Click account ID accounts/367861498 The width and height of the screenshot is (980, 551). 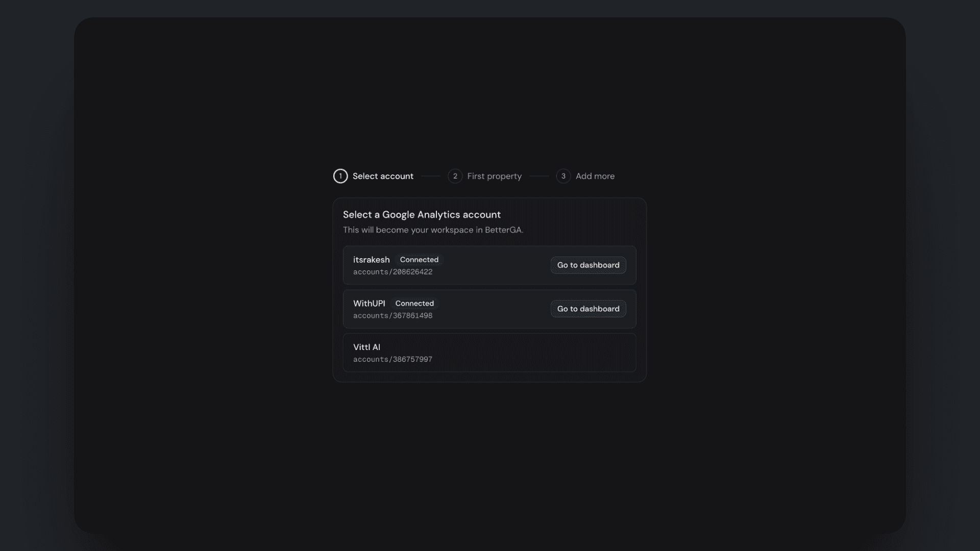point(393,316)
